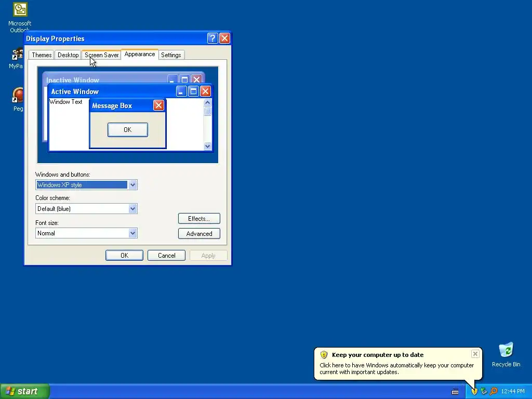This screenshot has height=399, width=532.
Task: Switch to the Screen Saver tab
Action: 101,55
